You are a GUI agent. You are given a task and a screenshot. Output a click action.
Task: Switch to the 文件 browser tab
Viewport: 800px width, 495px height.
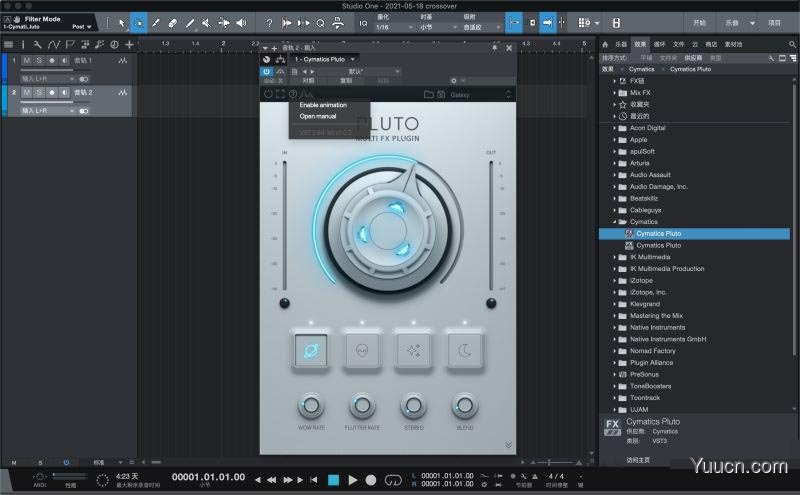click(678, 44)
